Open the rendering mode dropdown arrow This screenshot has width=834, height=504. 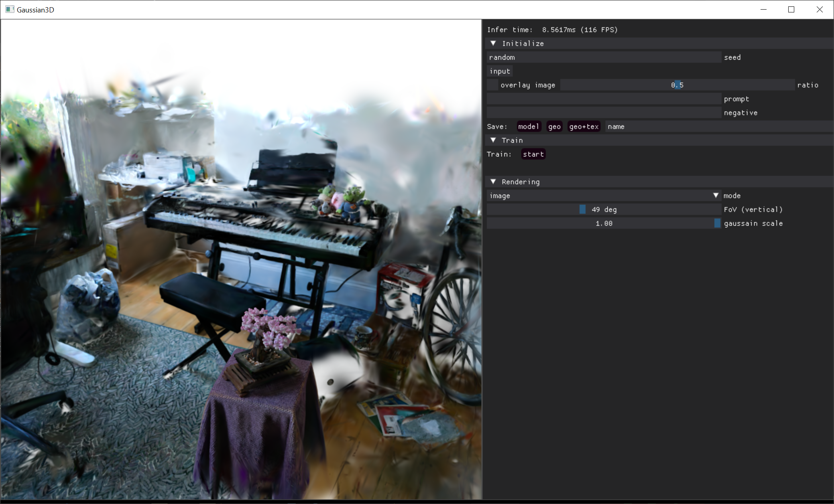pos(716,196)
